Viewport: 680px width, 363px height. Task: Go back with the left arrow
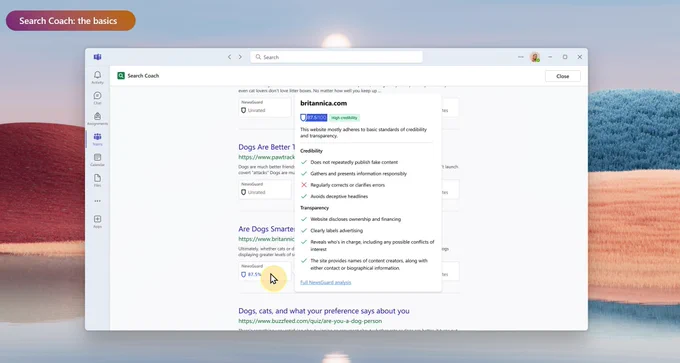(x=229, y=57)
